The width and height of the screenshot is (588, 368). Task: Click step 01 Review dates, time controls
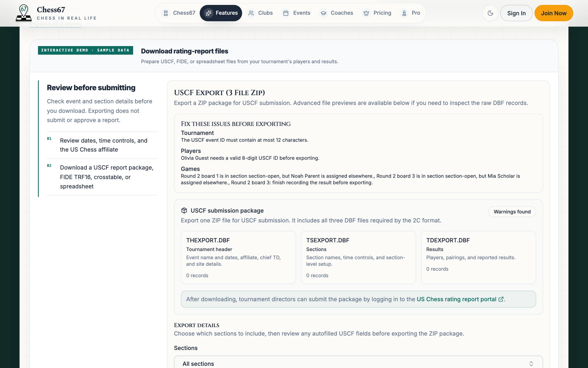[x=102, y=145]
